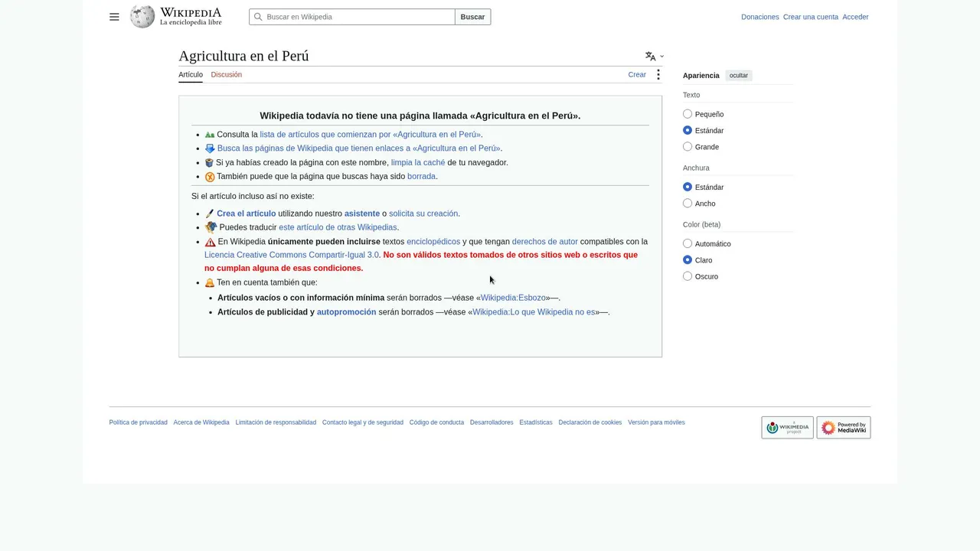Screen dimensions: 980x551
Task: Open the three-dot more options menu
Action: (x=658, y=74)
